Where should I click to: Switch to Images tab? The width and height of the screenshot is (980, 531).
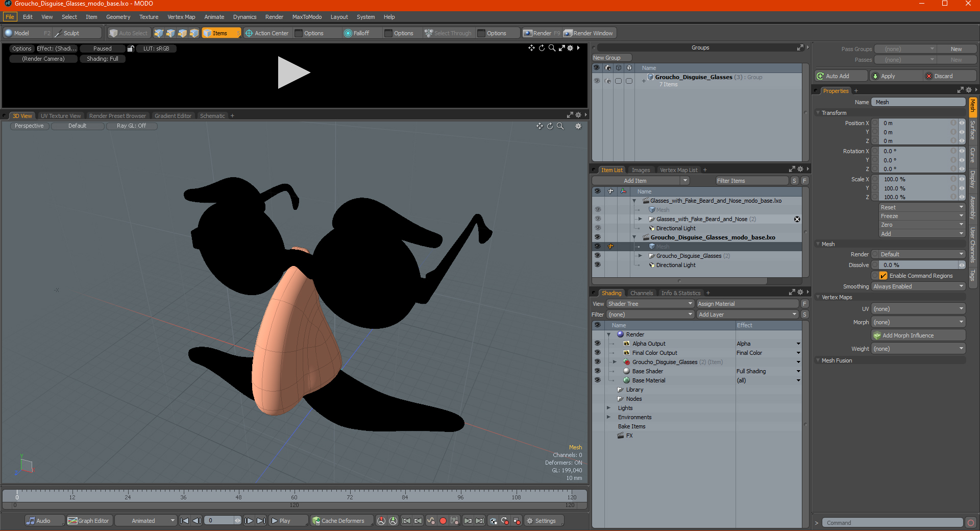tap(641, 170)
